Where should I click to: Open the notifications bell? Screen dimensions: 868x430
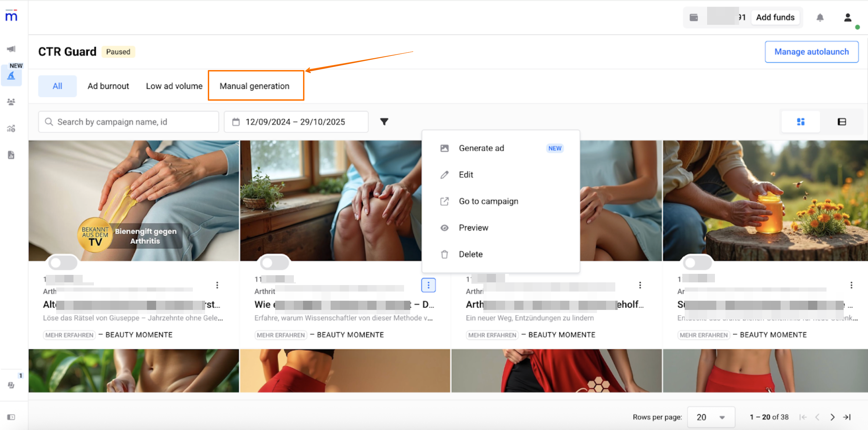pyautogui.click(x=820, y=17)
